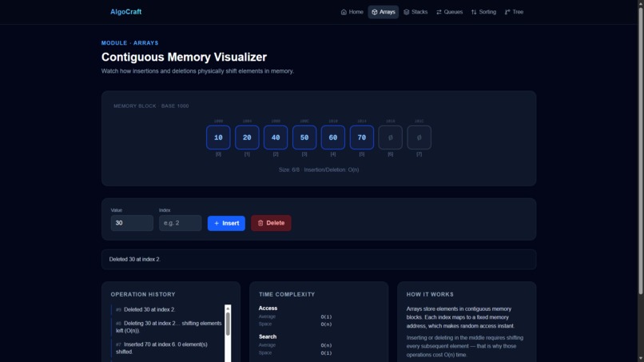Select memory cell containing 40
644x362 pixels.
coord(276,137)
